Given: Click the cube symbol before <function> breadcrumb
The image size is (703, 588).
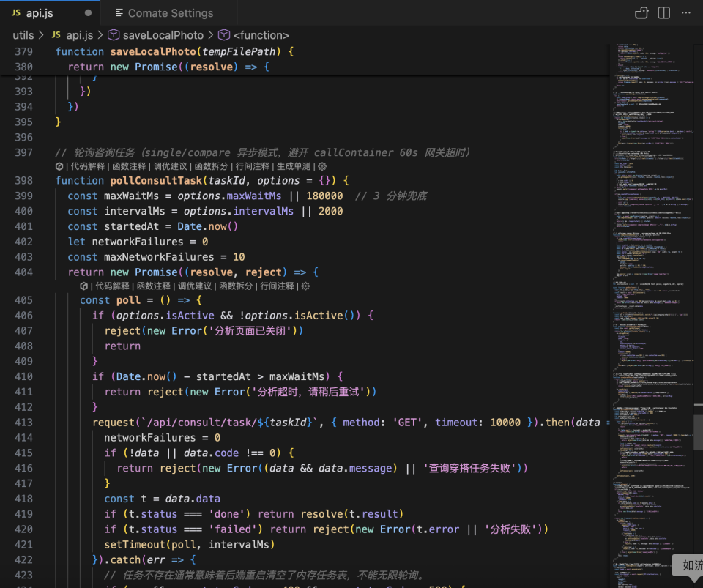Looking at the screenshot, I should [x=224, y=35].
